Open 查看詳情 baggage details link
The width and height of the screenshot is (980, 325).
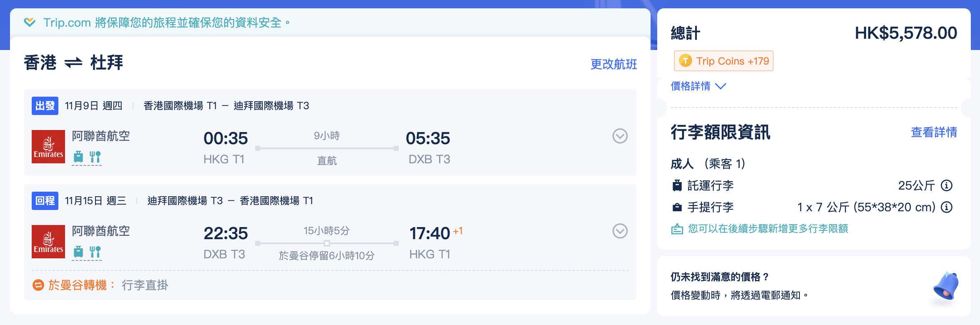[x=934, y=132]
